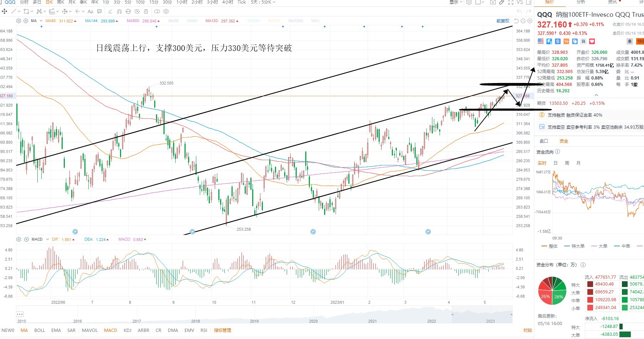Image resolution: width=644 pixels, height=339 pixels.
Task: Zoom out the chart with minus icon
Action: click(523, 21)
